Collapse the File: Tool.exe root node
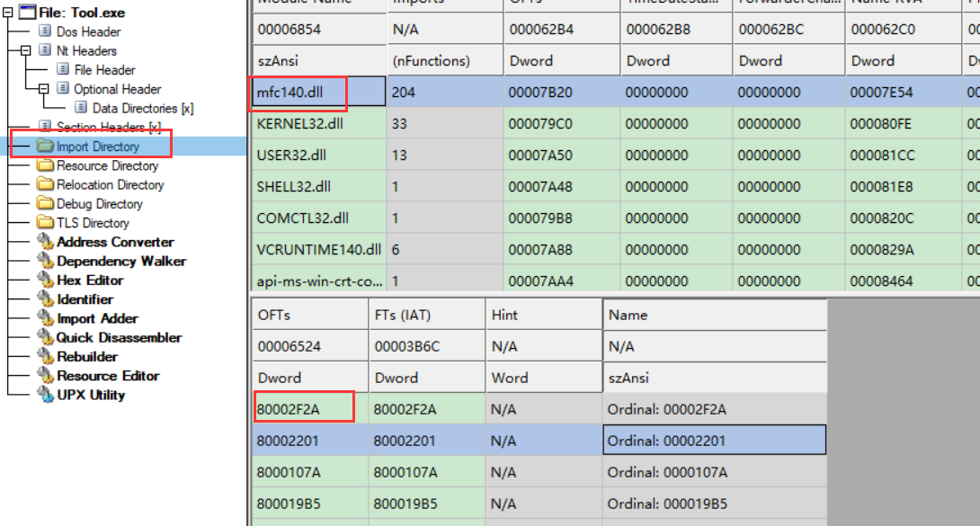The image size is (980, 526). tap(7, 13)
